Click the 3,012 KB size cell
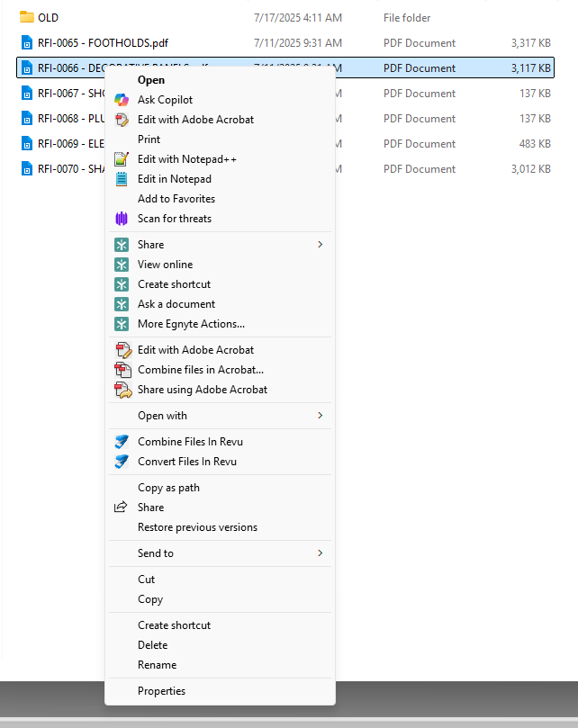 (531, 169)
